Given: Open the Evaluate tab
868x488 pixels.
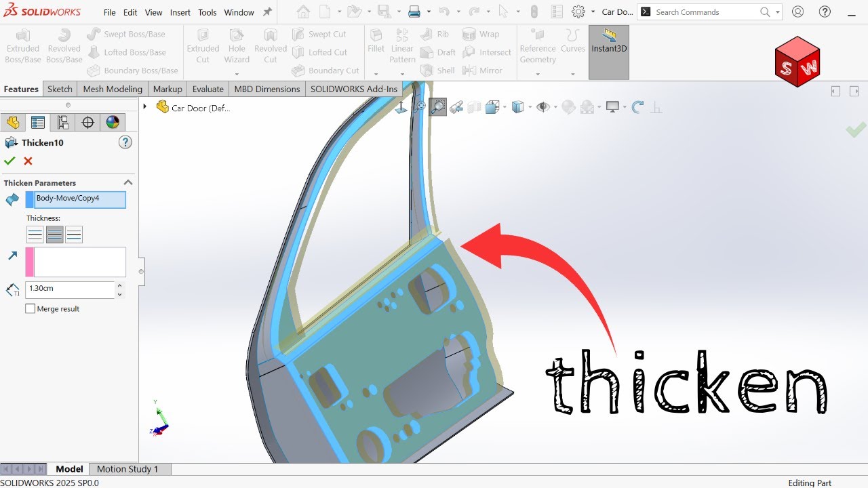Looking at the screenshot, I should tap(208, 89).
